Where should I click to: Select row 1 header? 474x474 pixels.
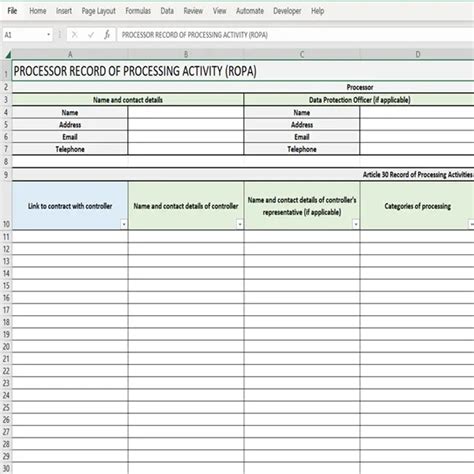(x=6, y=71)
